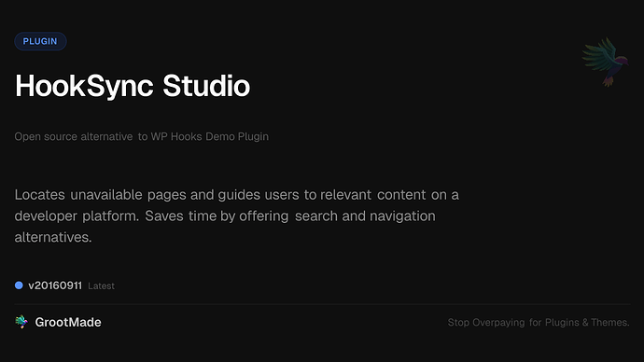Click the HookSync Studio title
Viewport: 644px width, 362px height.
(x=133, y=86)
